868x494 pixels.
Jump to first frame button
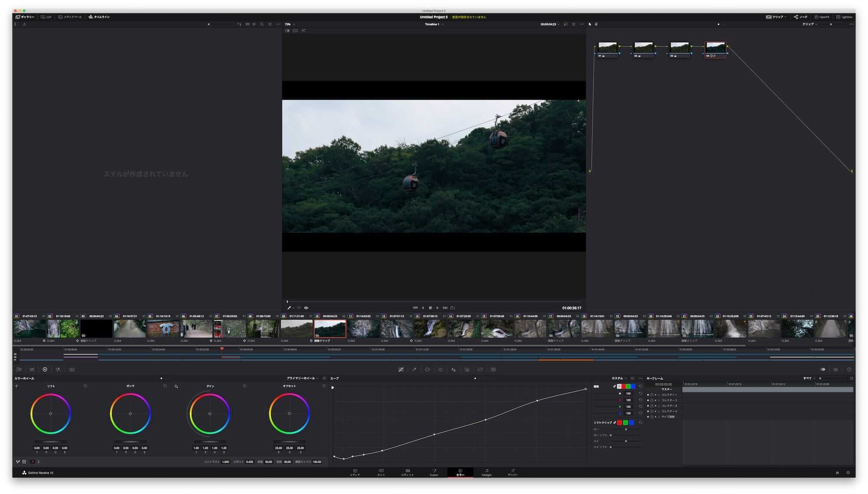click(415, 308)
